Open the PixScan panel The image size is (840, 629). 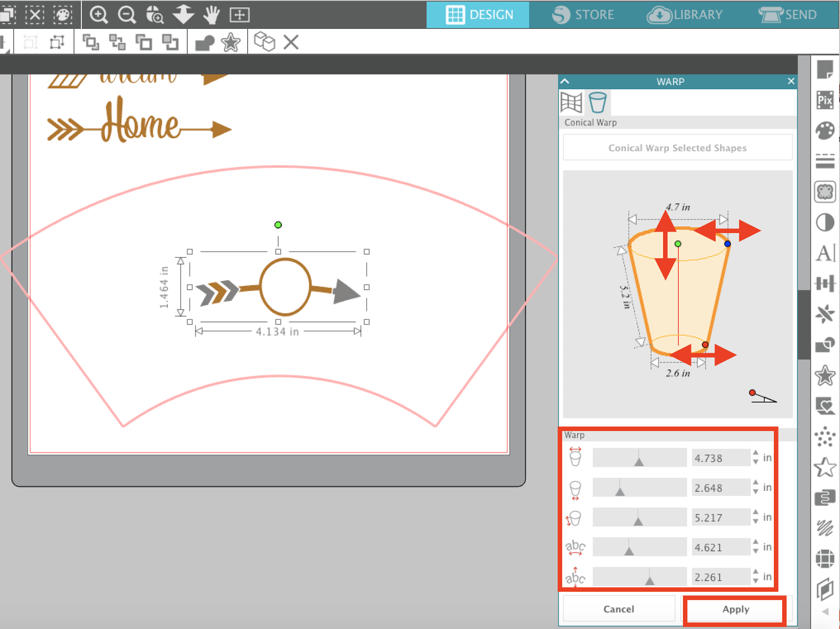(x=825, y=100)
